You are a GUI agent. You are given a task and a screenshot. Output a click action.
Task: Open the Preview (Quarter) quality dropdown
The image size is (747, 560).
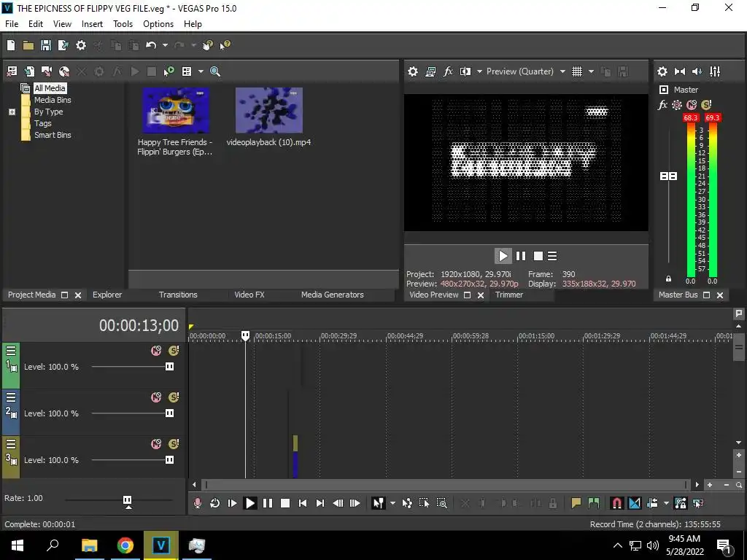[x=562, y=71]
